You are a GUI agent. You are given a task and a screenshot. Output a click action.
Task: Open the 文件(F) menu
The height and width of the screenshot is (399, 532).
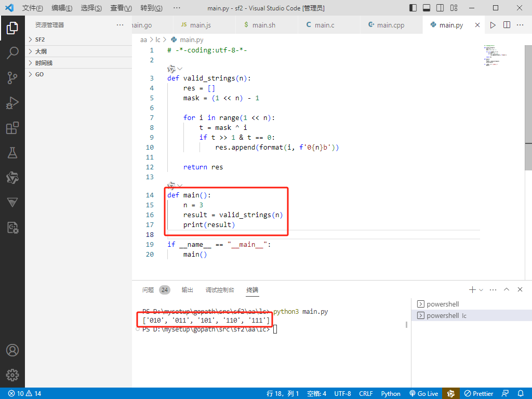33,8
